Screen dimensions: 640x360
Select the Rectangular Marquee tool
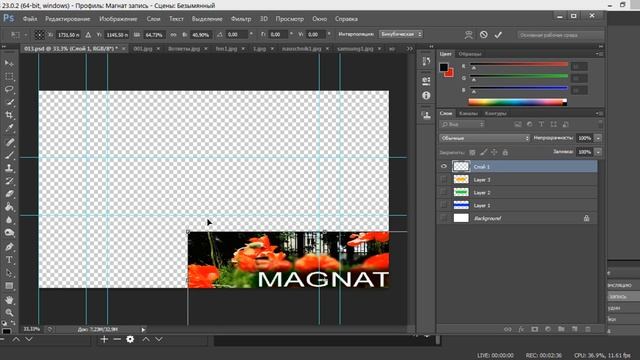pos(9,76)
